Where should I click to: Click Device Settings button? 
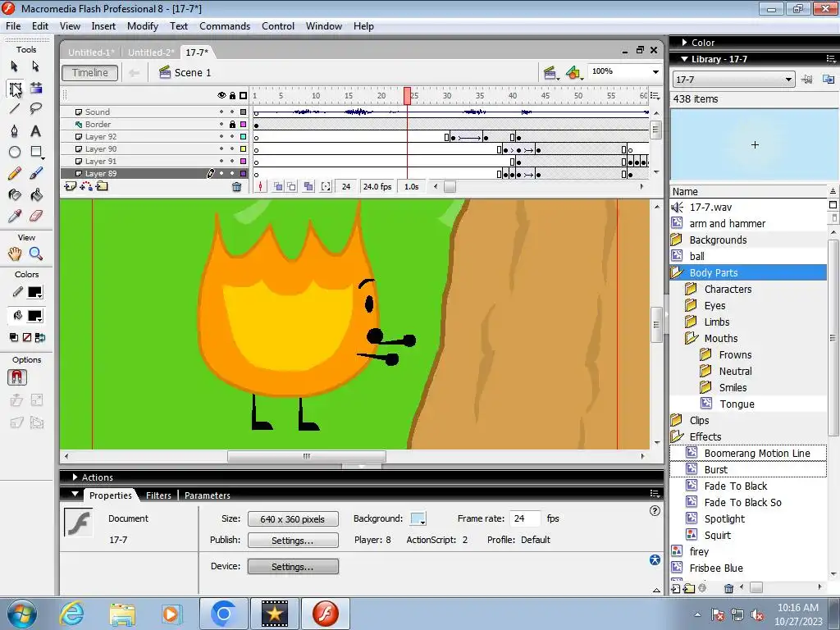293,566
